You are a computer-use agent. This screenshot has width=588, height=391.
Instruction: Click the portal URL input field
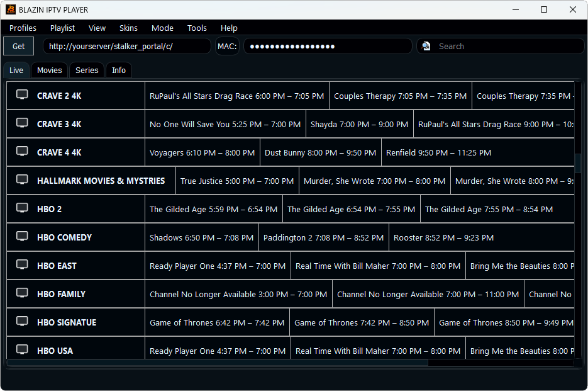pyautogui.click(x=127, y=46)
